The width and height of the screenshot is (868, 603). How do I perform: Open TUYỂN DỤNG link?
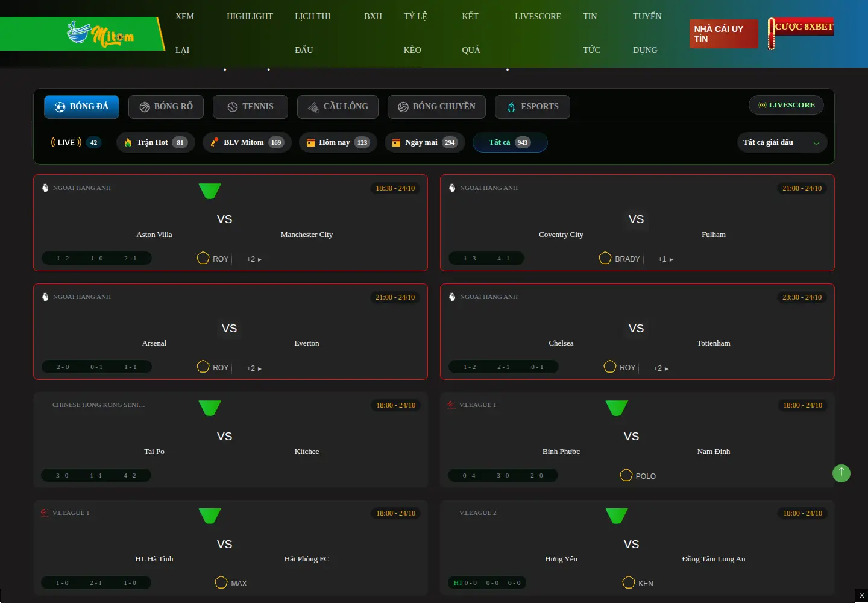(x=647, y=33)
